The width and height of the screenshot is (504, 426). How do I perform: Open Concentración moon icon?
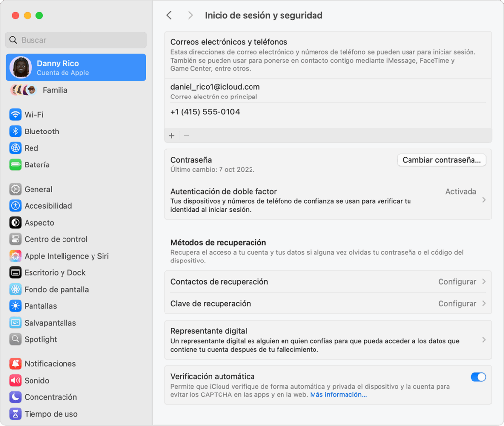(x=15, y=397)
